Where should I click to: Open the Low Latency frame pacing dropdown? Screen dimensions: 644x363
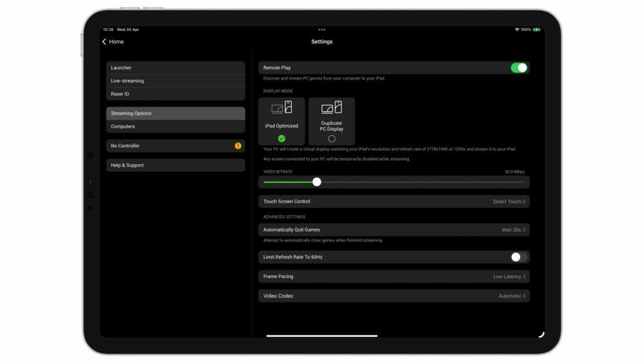(x=509, y=277)
